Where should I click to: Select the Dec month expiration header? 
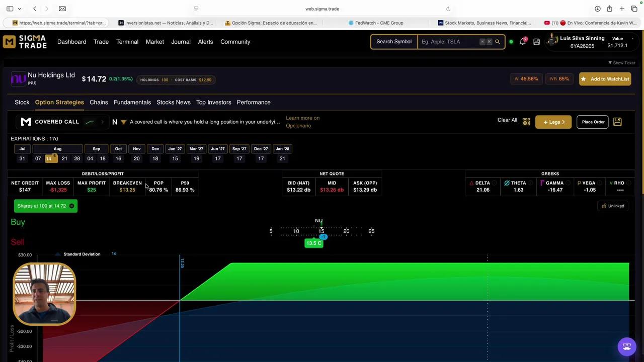point(155,149)
